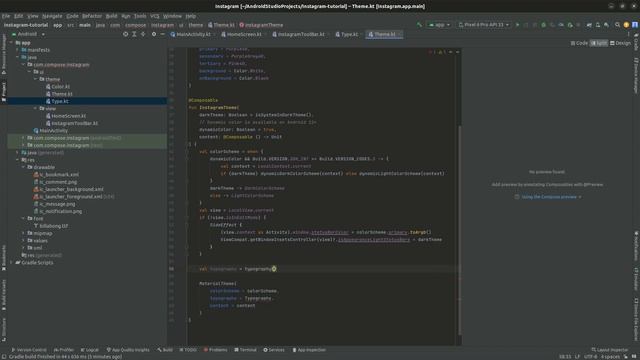Viewport: 640px width, 360px height.
Task: Switch to Type.kt editor tab
Action: tap(347, 34)
